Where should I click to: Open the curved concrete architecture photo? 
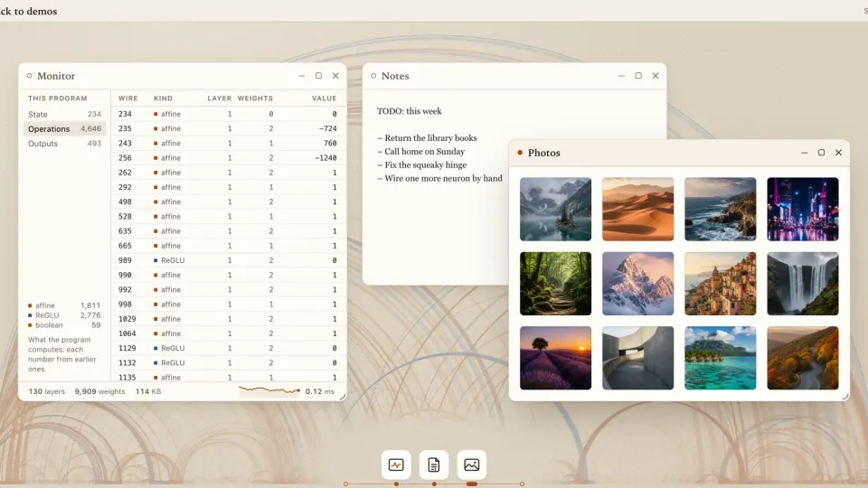point(637,358)
